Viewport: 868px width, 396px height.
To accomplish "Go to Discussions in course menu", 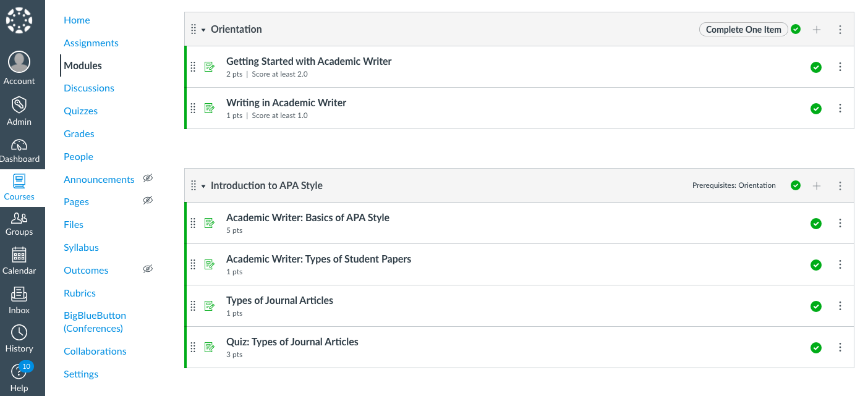I will (x=89, y=88).
